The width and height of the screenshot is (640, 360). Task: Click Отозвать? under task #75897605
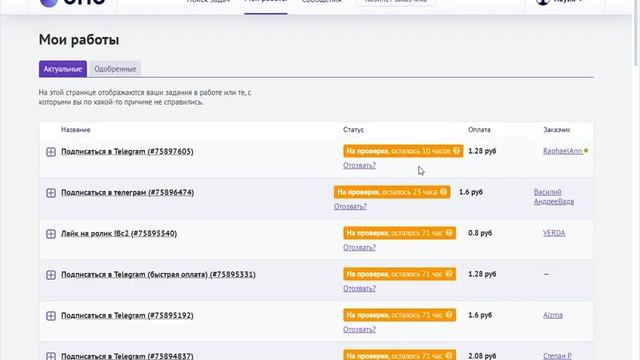(x=359, y=165)
